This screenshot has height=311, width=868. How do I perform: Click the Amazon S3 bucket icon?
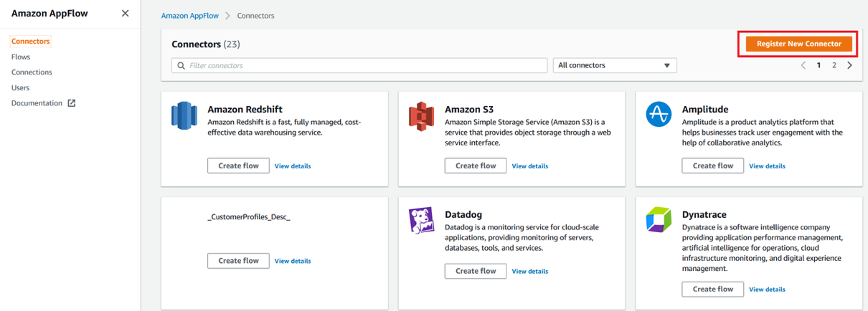pyautogui.click(x=421, y=115)
